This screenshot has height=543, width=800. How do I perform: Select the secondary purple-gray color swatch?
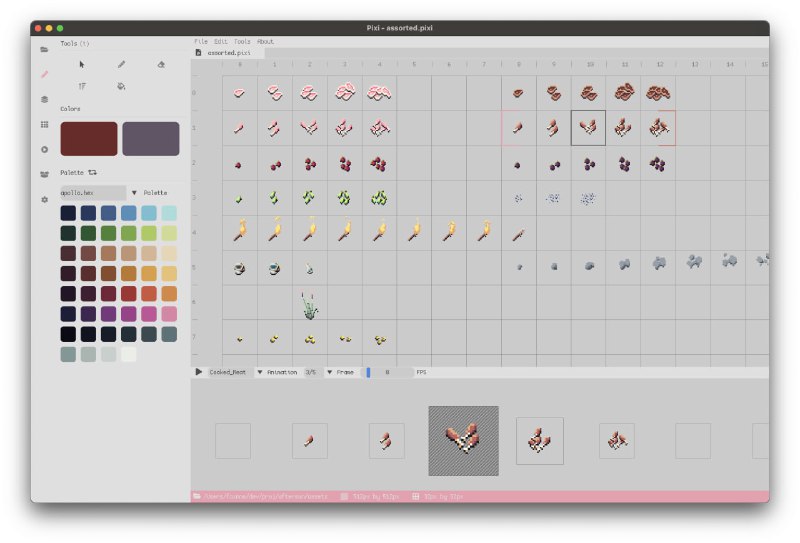[150, 139]
